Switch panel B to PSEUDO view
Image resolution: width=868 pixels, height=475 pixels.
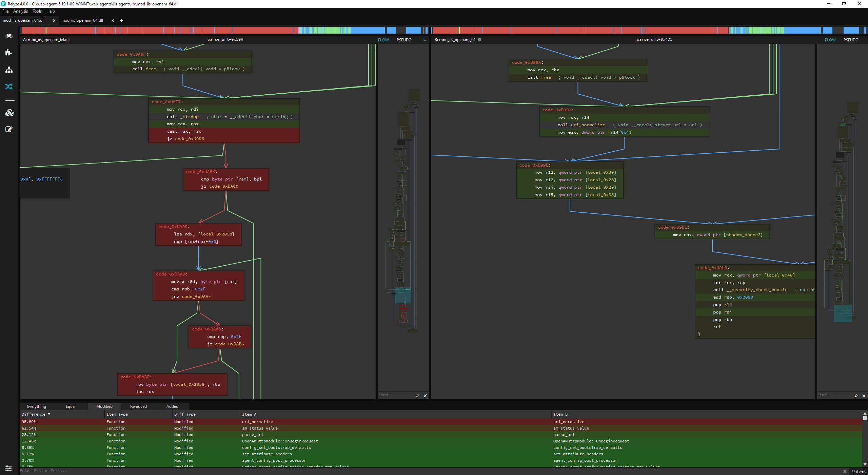click(x=851, y=40)
